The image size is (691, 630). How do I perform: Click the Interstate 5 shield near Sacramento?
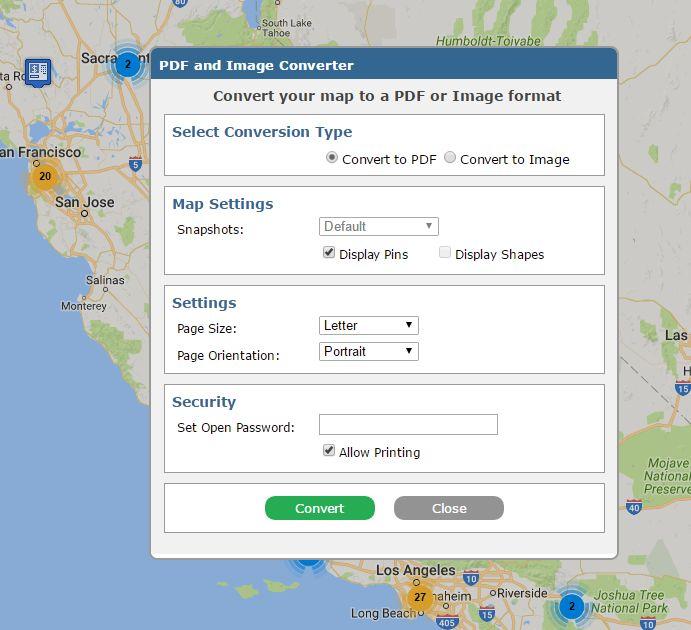click(135, 164)
